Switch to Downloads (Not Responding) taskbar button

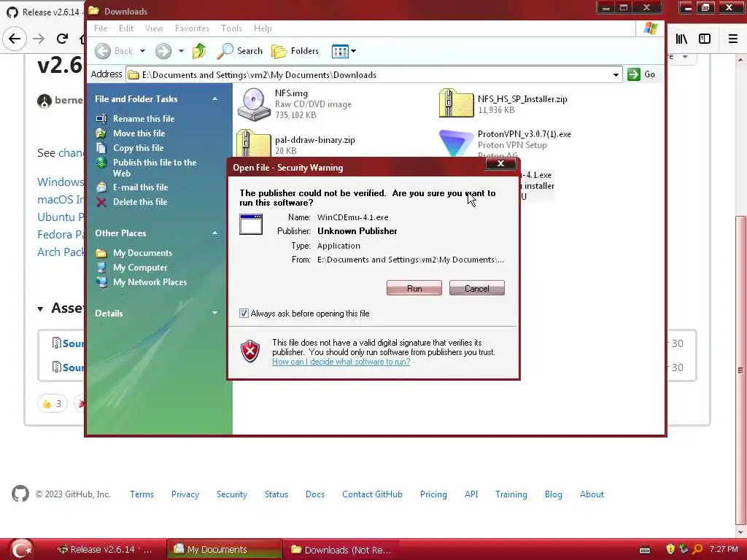[x=341, y=550]
